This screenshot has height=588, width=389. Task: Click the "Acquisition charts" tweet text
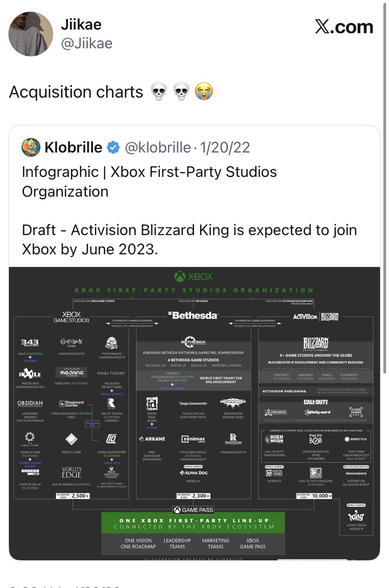pos(76,92)
